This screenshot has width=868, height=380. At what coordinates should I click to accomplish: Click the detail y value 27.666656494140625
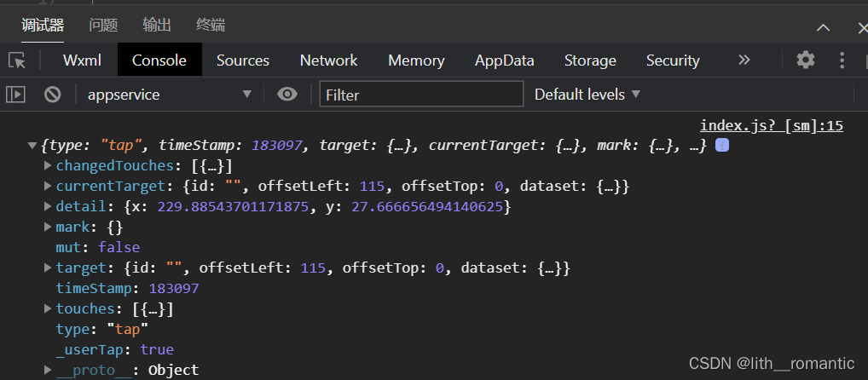(427, 207)
